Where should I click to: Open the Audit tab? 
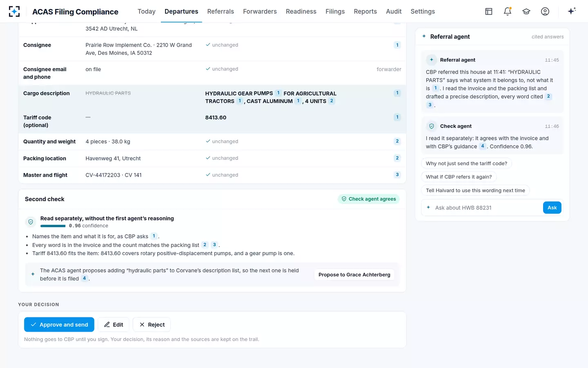pos(394,11)
